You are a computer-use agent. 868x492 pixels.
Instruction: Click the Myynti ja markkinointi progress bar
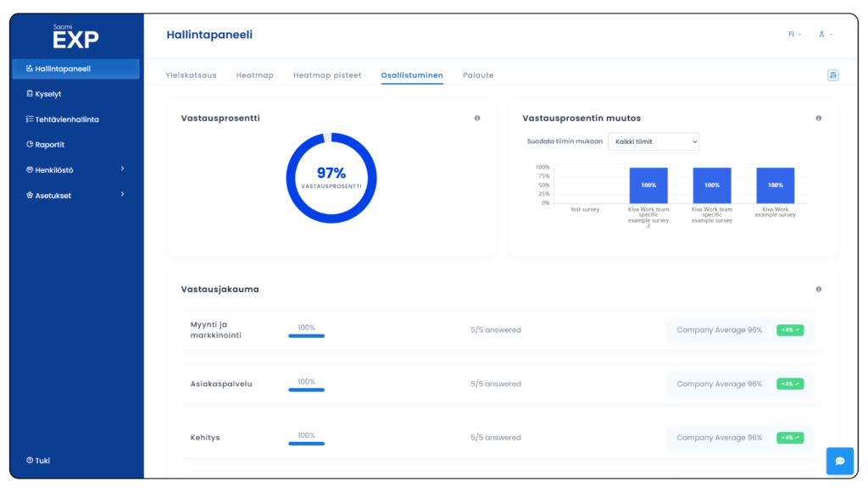point(306,335)
